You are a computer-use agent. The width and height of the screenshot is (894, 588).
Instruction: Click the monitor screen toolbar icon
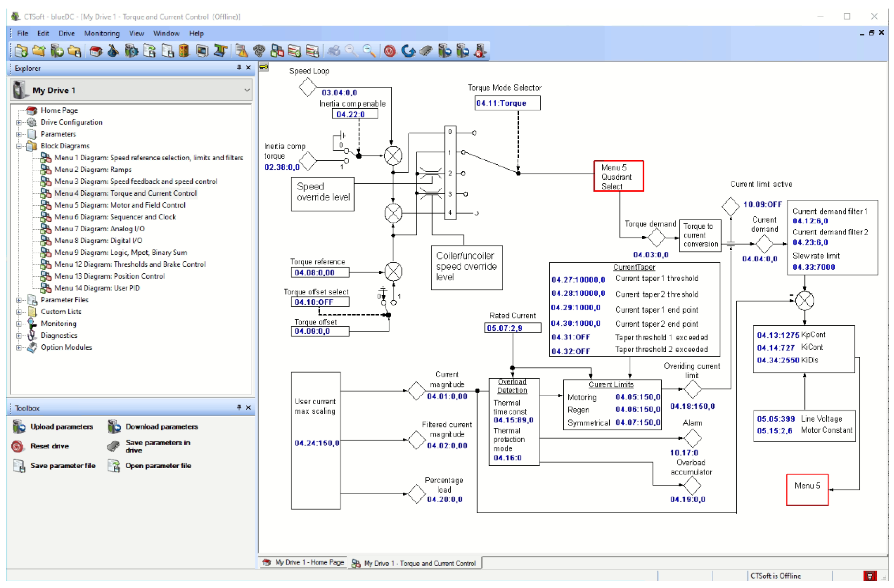tap(202, 51)
